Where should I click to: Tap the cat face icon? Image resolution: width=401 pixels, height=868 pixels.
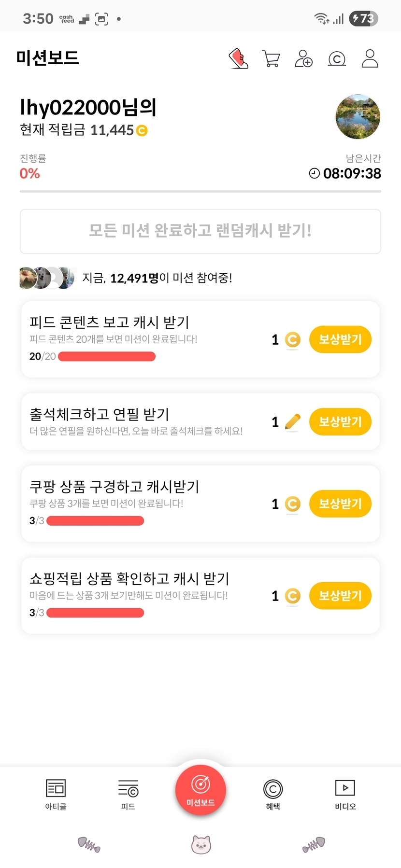click(201, 844)
